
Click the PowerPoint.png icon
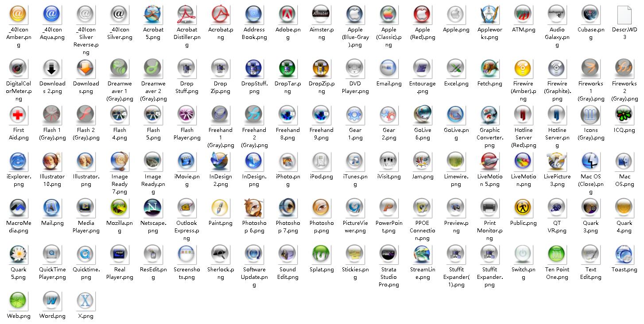[388, 208]
